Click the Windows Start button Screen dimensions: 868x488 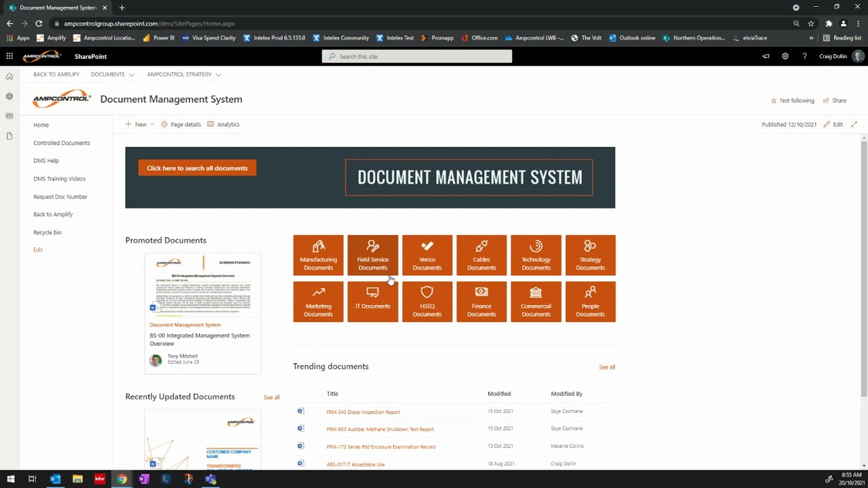click(x=10, y=479)
